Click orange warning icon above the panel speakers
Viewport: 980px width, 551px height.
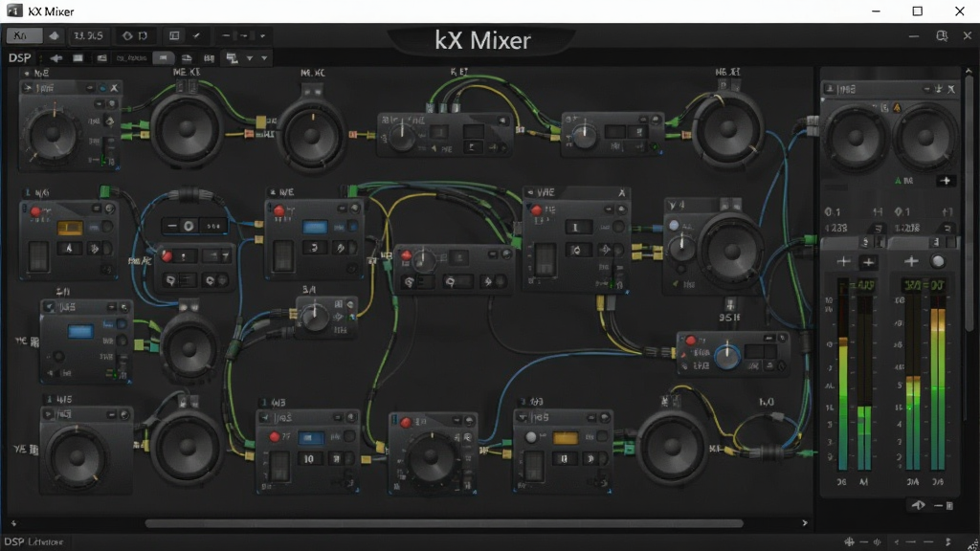(897, 107)
